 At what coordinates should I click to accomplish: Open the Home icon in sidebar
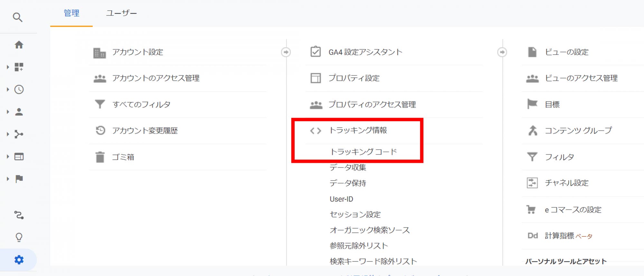[x=19, y=45]
